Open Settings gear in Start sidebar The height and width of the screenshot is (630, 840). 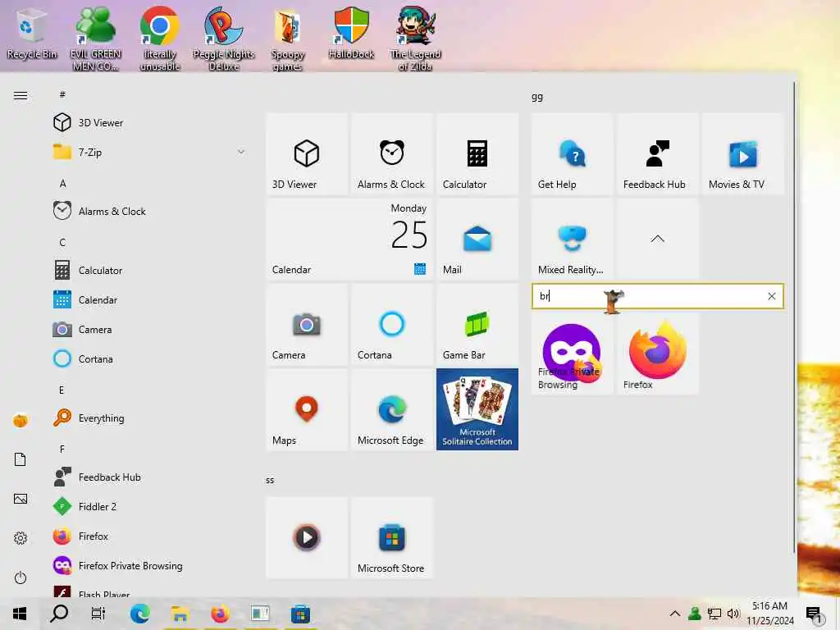(x=21, y=538)
